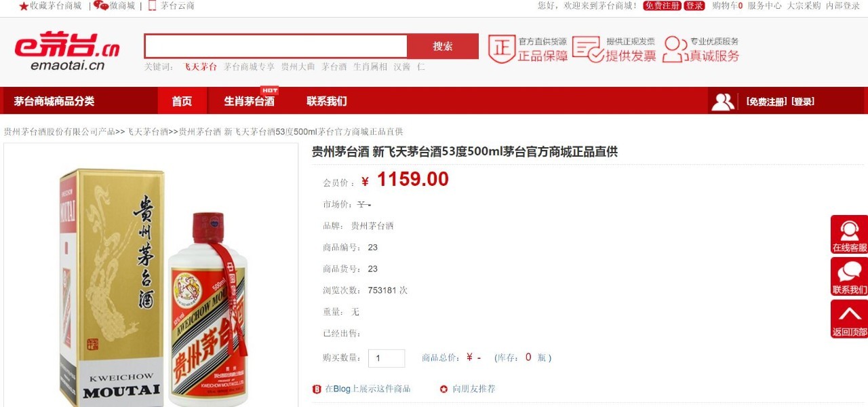Screen dimensions: 868x407
Task: Open the 生肖茅台酒 nav tab
Action: 250,101
